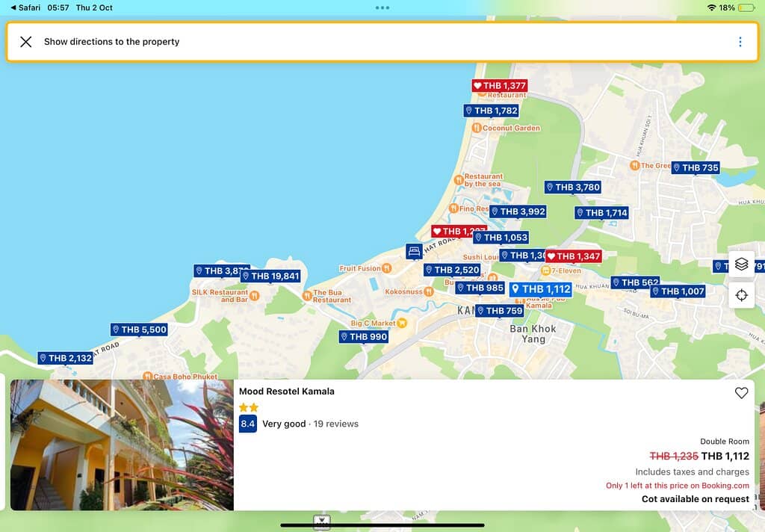Close the directions banner with X
Viewport: 765px width, 532px height.
(26, 42)
